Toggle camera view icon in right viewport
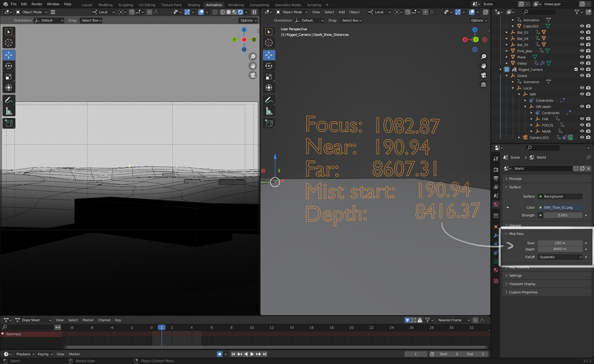The height and width of the screenshot is (364, 594). point(483,76)
